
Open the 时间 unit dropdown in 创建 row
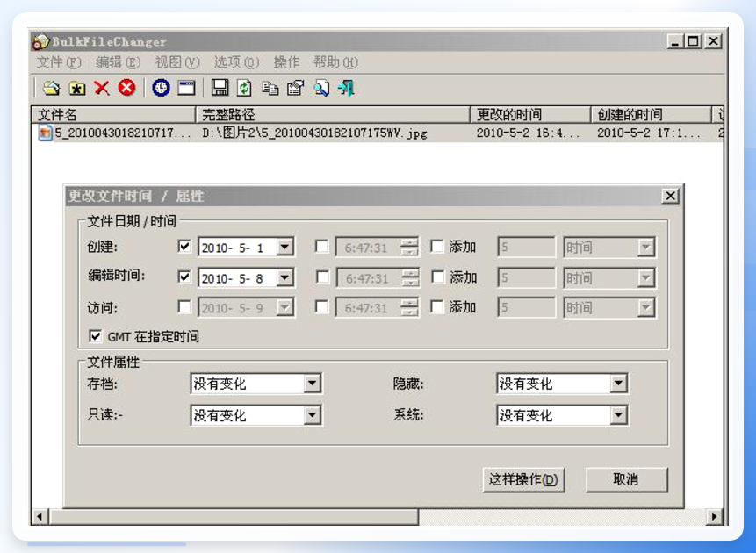[x=645, y=248]
